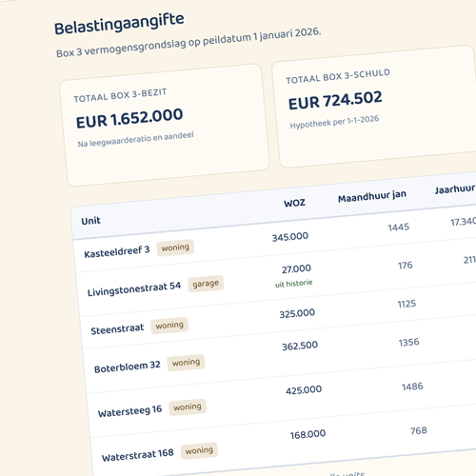Click monthly rent 1125
Viewport: 476px width, 476px height.
407,304
